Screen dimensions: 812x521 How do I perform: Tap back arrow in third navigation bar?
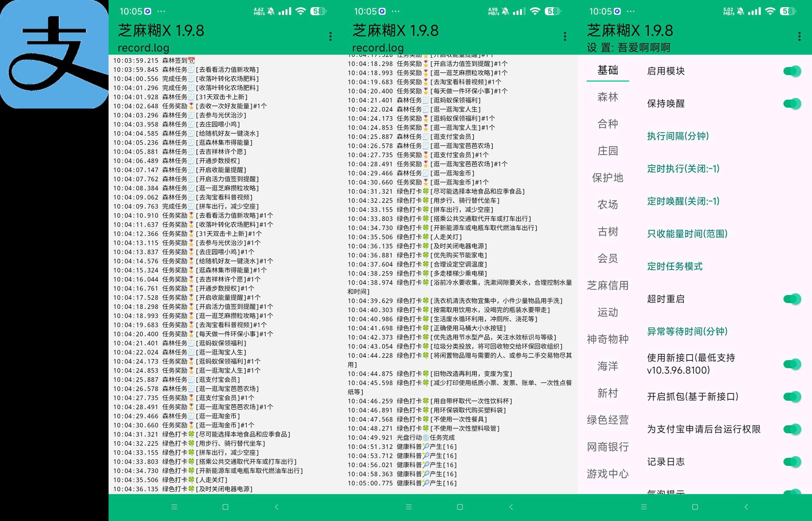click(746, 507)
